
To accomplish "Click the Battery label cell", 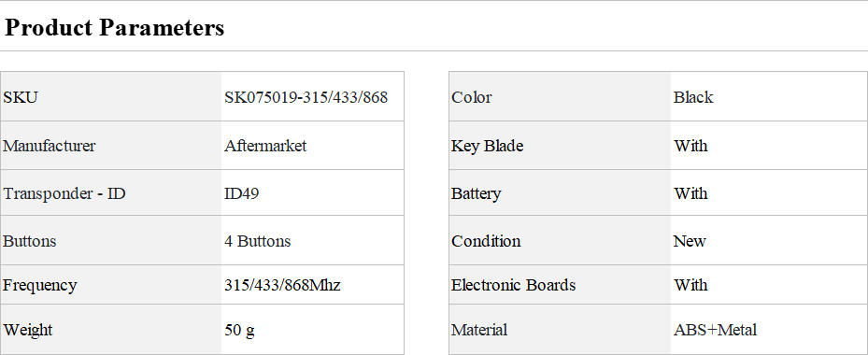I will click(x=560, y=193).
